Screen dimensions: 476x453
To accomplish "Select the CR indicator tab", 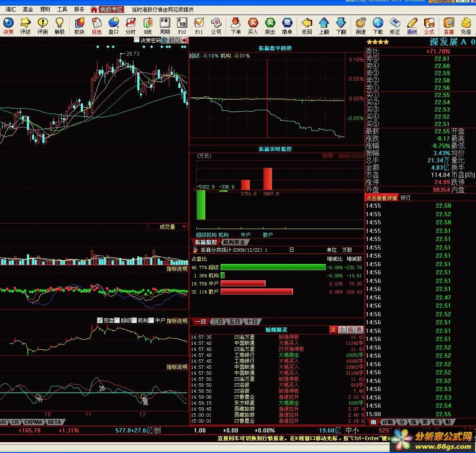I will pos(15,422).
